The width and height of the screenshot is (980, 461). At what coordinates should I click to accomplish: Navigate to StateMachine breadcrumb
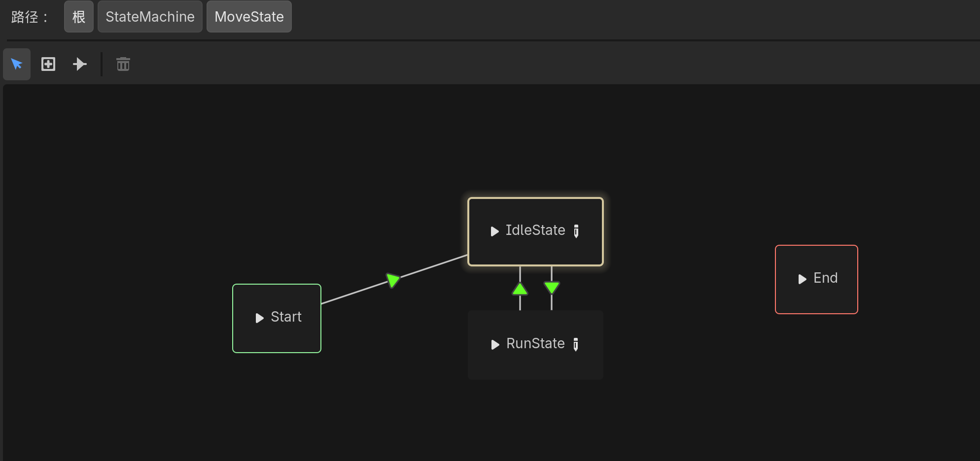[x=150, y=17]
